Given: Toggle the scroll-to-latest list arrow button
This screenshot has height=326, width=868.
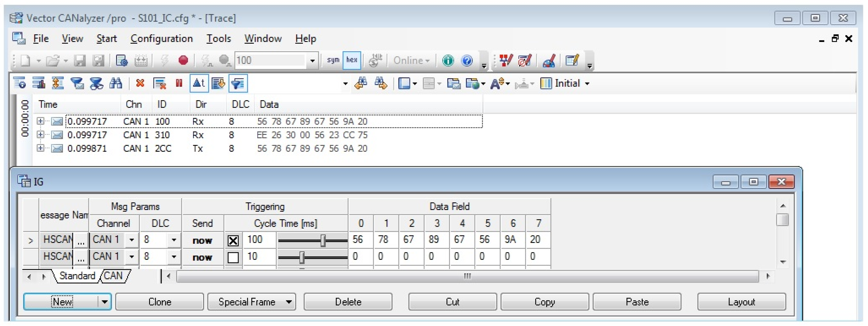Looking at the screenshot, I should click(218, 83).
